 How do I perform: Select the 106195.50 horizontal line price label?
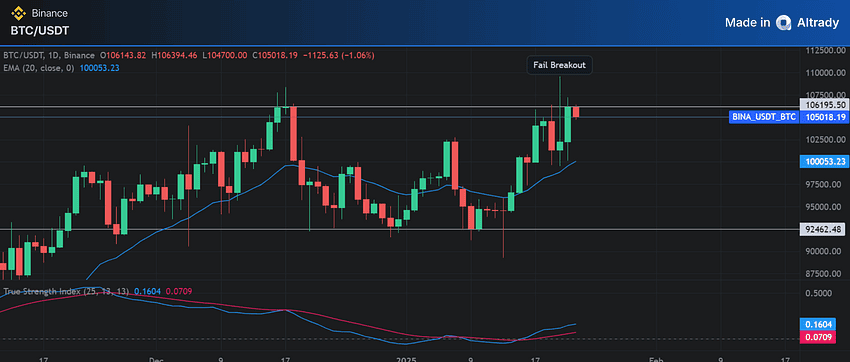point(825,105)
